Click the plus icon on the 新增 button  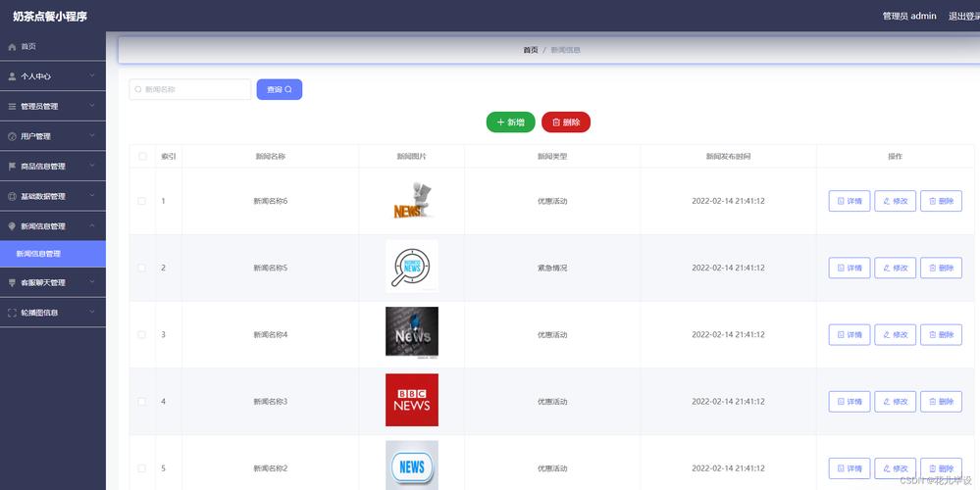pyautogui.click(x=500, y=122)
